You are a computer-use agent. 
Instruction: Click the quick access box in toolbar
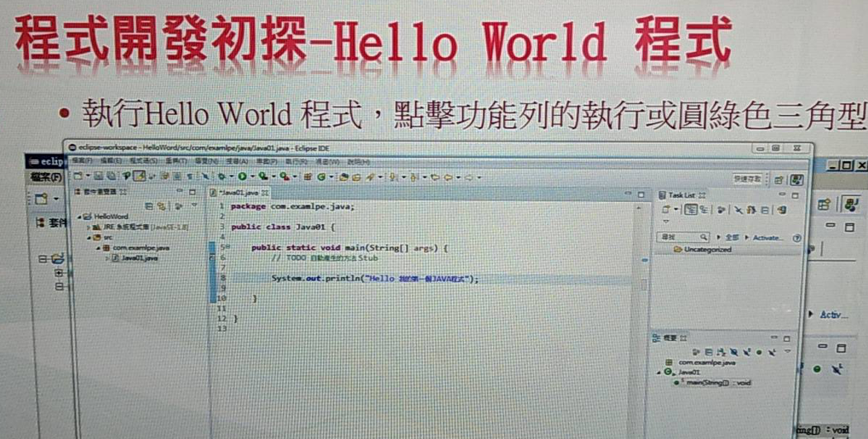[747, 179]
